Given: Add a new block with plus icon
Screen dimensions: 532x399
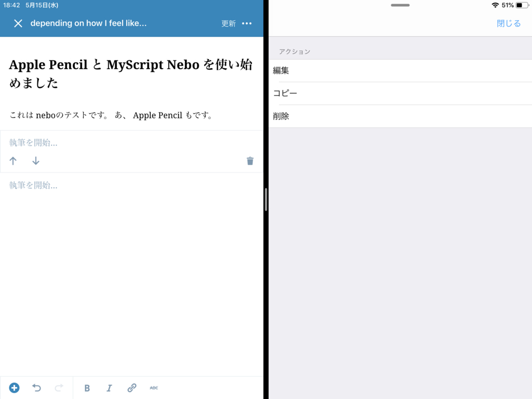Looking at the screenshot, I should 14,388.
